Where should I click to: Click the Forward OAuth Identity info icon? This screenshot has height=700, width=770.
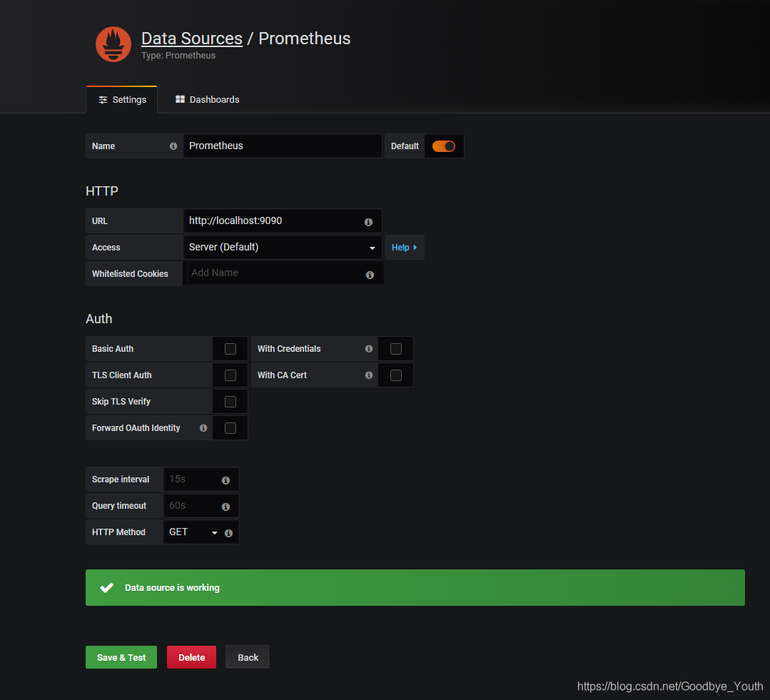coord(203,428)
